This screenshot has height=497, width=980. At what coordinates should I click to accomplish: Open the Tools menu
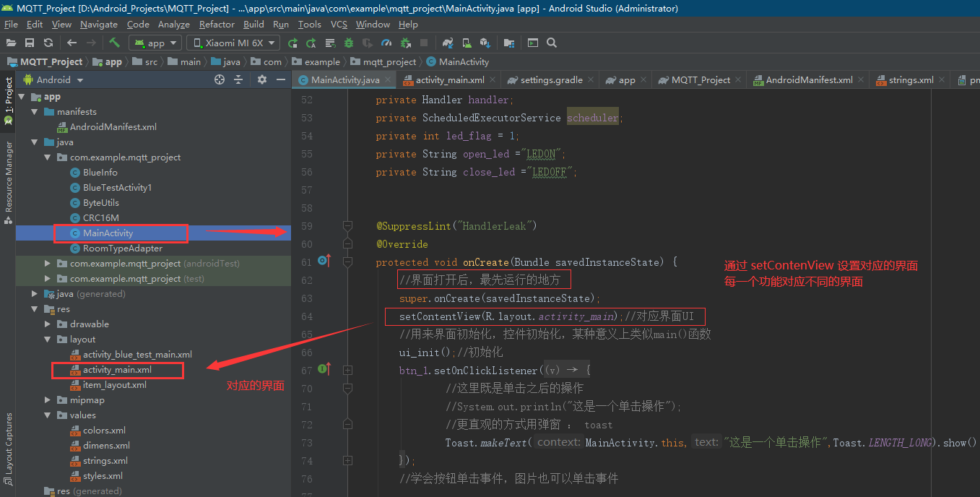tap(309, 24)
